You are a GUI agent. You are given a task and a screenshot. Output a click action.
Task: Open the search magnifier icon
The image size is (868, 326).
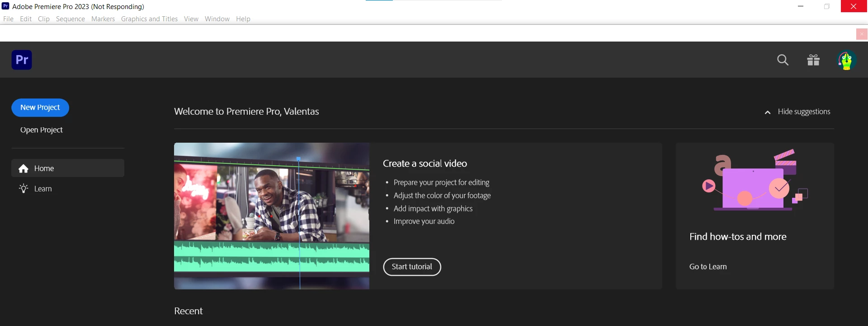(783, 60)
